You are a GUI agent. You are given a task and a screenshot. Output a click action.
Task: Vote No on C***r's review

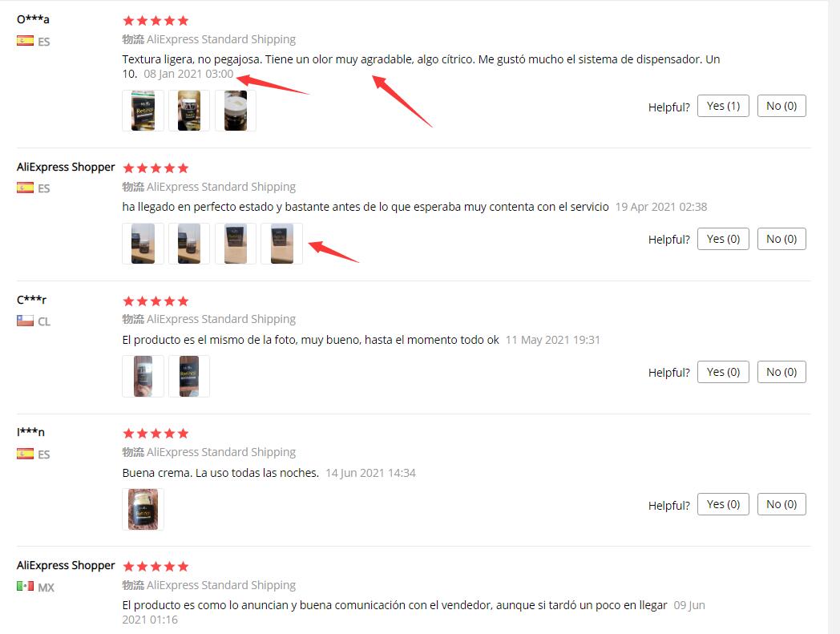click(781, 372)
